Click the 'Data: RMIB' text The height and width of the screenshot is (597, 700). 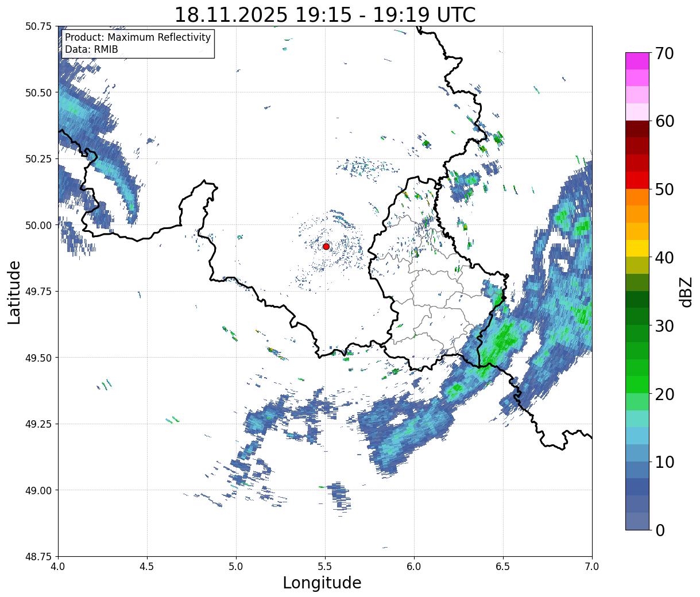(x=91, y=49)
